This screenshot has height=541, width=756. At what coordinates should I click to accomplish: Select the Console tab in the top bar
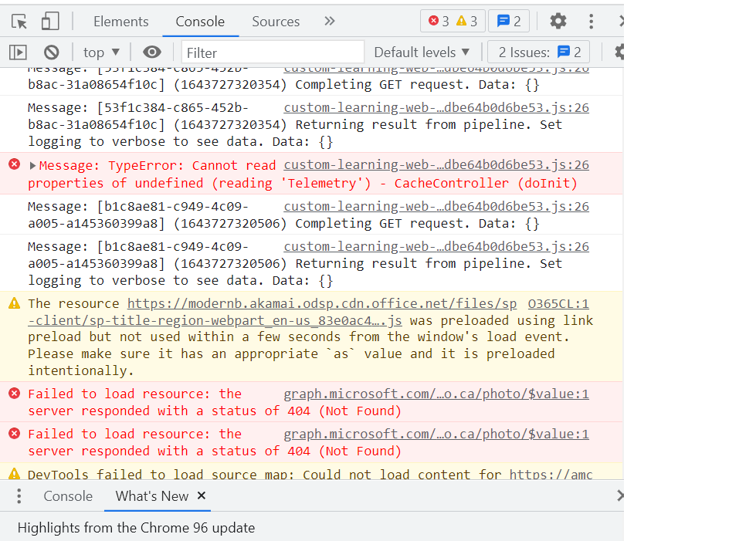coord(200,21)
